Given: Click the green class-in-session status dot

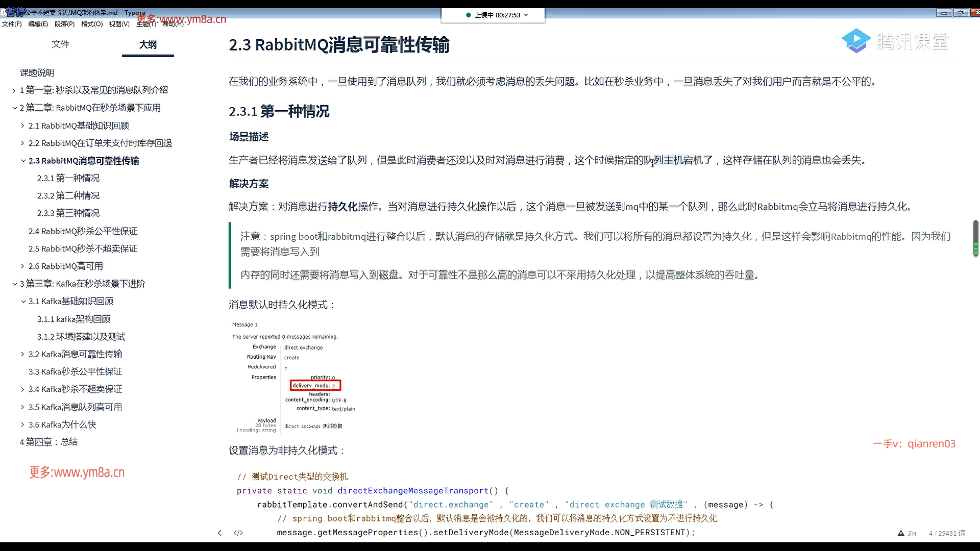Looking at the screenshot, I should [469, 15].
